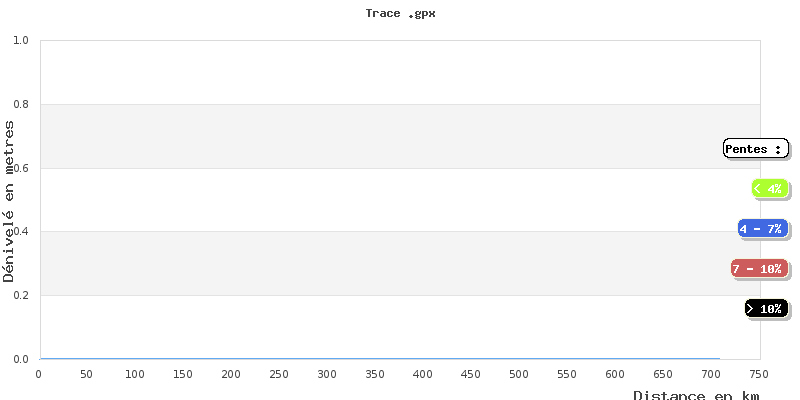Click the 550 km tick label
This screenshot has height=400, width=800.
[x=567, y=374]
